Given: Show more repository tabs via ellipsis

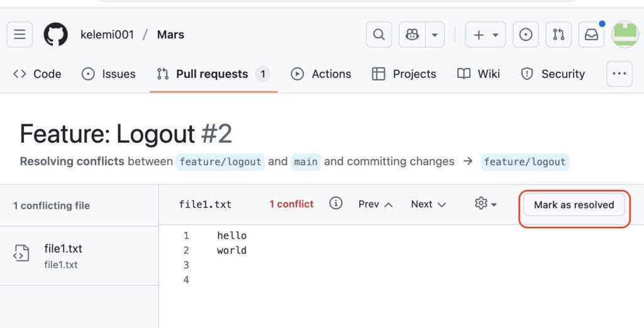Looking at the screenshot, I should [619, 74].
